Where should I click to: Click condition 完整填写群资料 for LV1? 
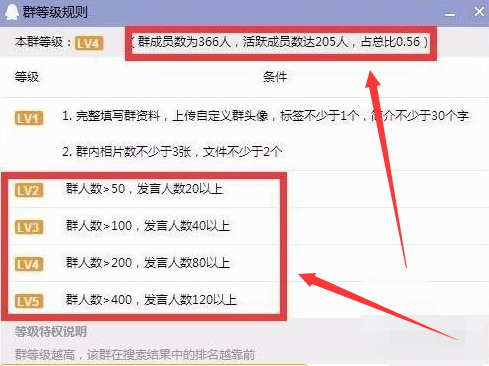265,116
